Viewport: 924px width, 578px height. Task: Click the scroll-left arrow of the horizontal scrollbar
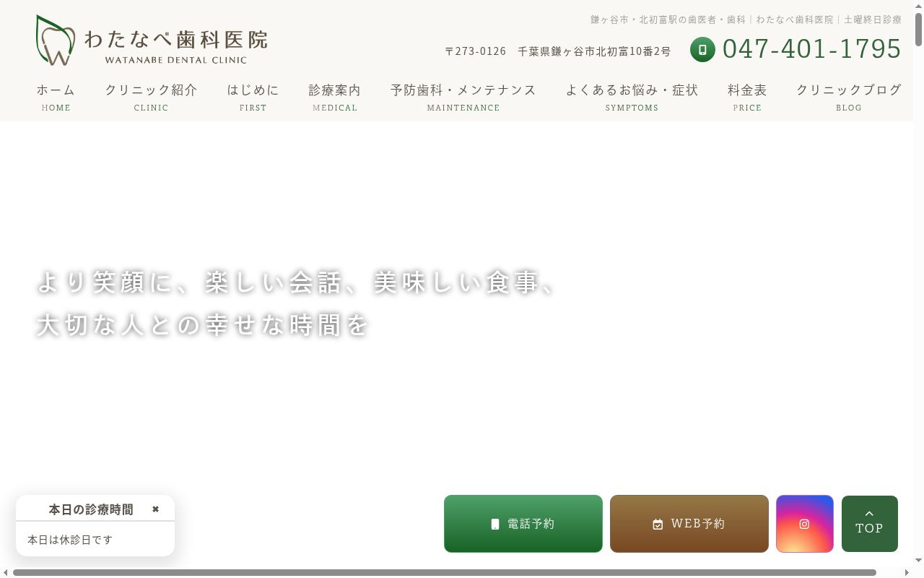point(6,572)
